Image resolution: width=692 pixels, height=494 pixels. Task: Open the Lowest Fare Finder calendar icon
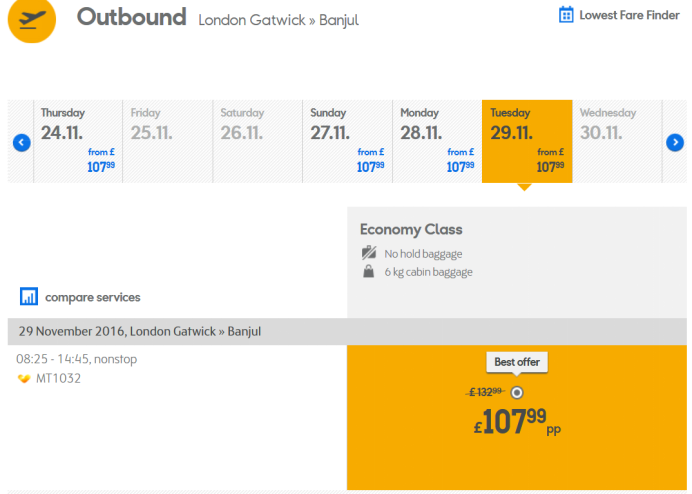pyautogui.click(x=566, y=14)
